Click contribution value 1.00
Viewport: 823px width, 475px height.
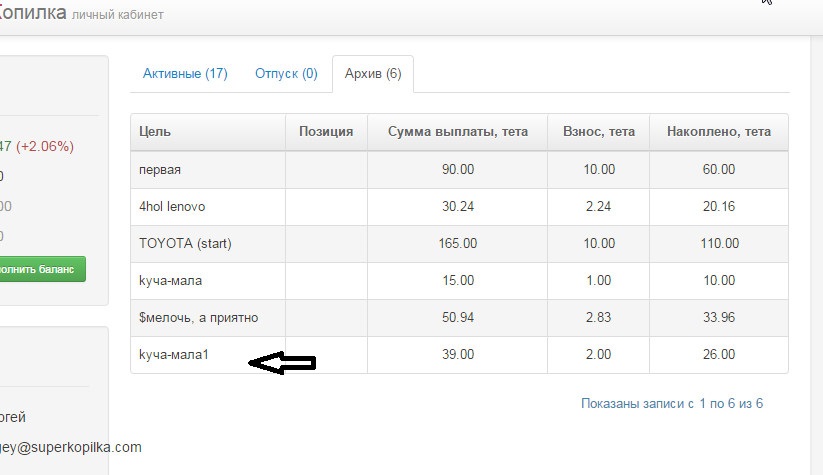[598, 280]
